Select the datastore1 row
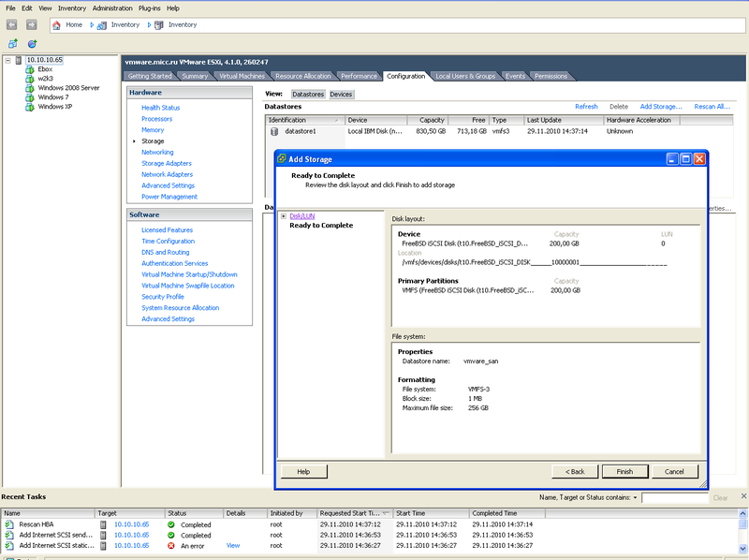The image size is (749, 560). 499,131
